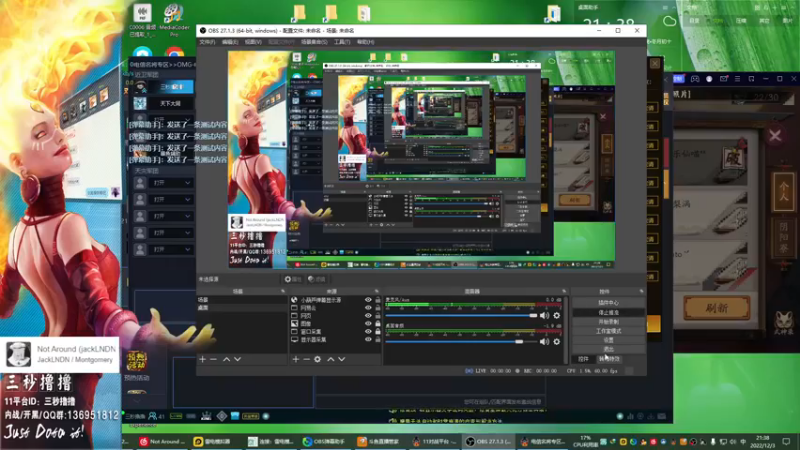Open MediaCoder Pro desktop icon
Image resolution: width=800 pixels, height=450 pixels.
(174, 20)
